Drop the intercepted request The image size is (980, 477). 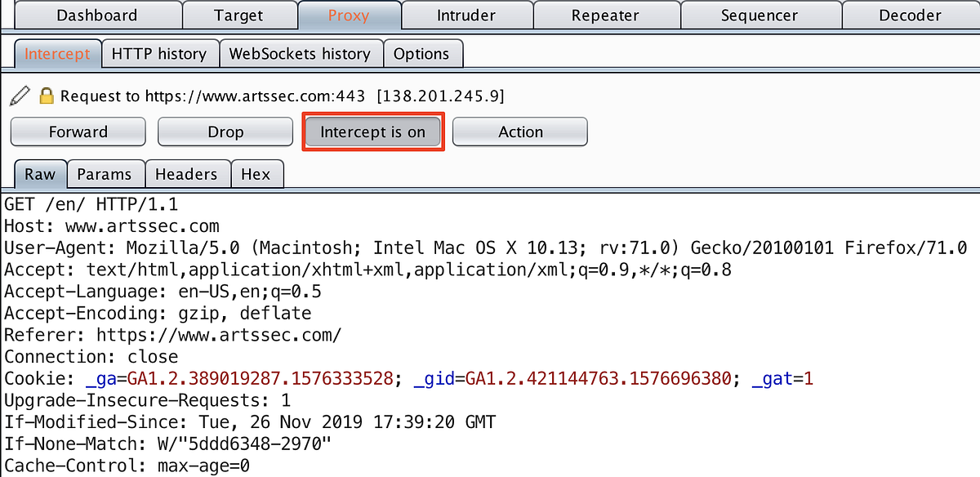225,132
